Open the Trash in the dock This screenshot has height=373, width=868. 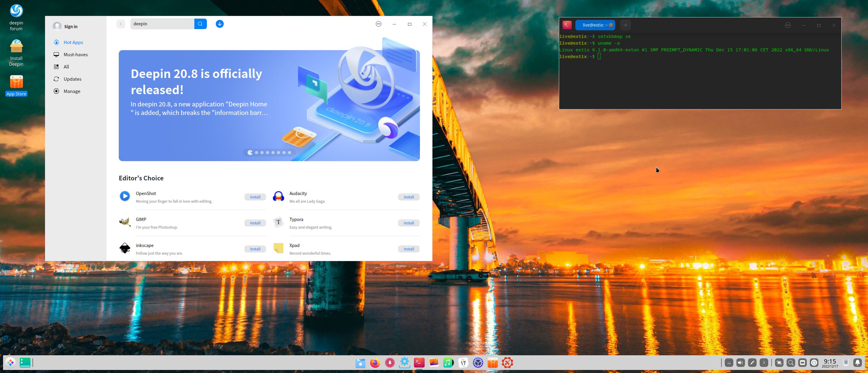846,363
